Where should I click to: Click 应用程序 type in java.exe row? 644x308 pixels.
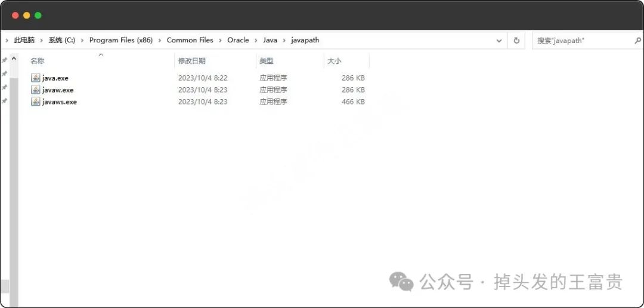coord(273,78)
